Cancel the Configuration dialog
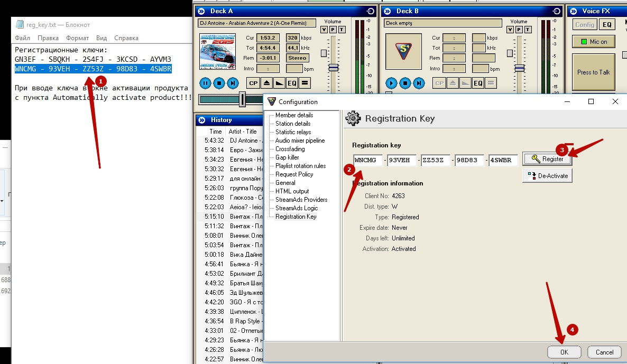 point(604,352)
